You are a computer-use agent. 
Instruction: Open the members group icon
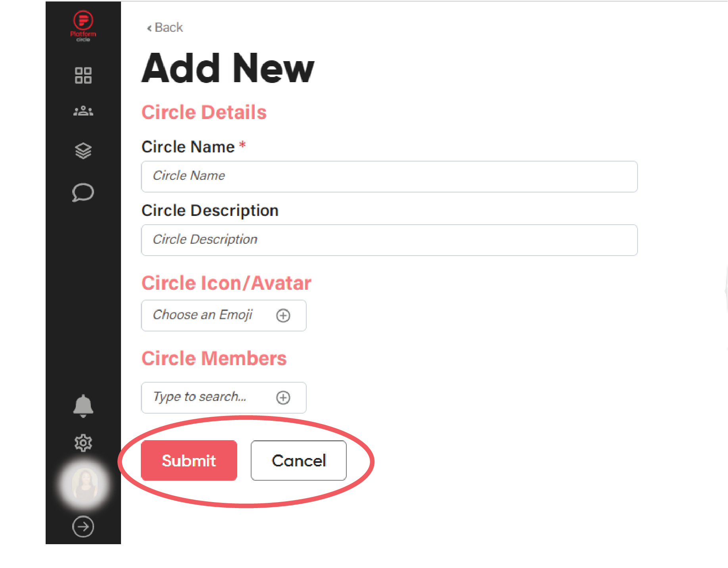(83, 111)
